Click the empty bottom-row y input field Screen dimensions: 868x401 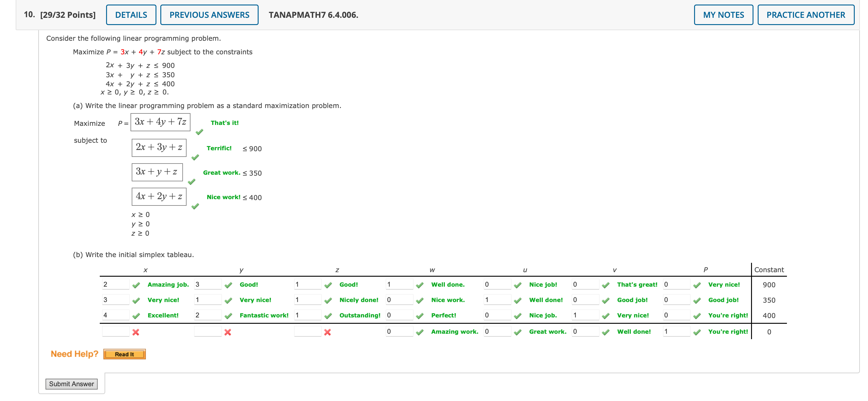click(208, 331)
